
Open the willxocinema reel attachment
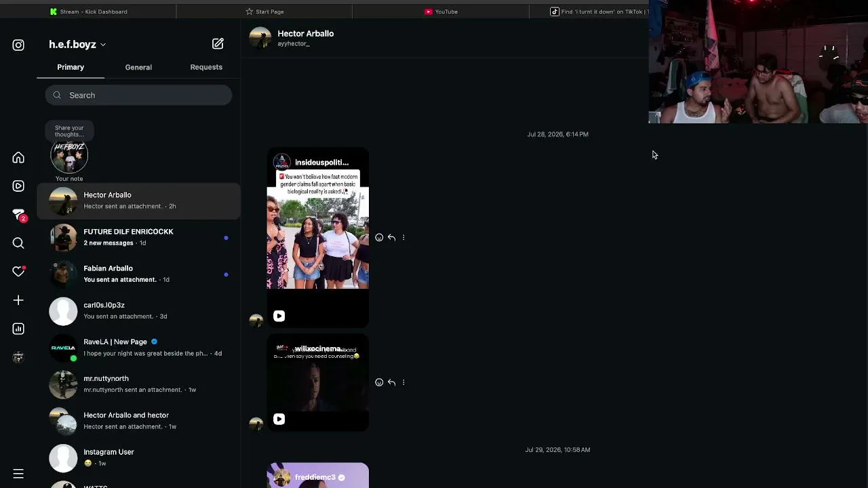(317, 382)
